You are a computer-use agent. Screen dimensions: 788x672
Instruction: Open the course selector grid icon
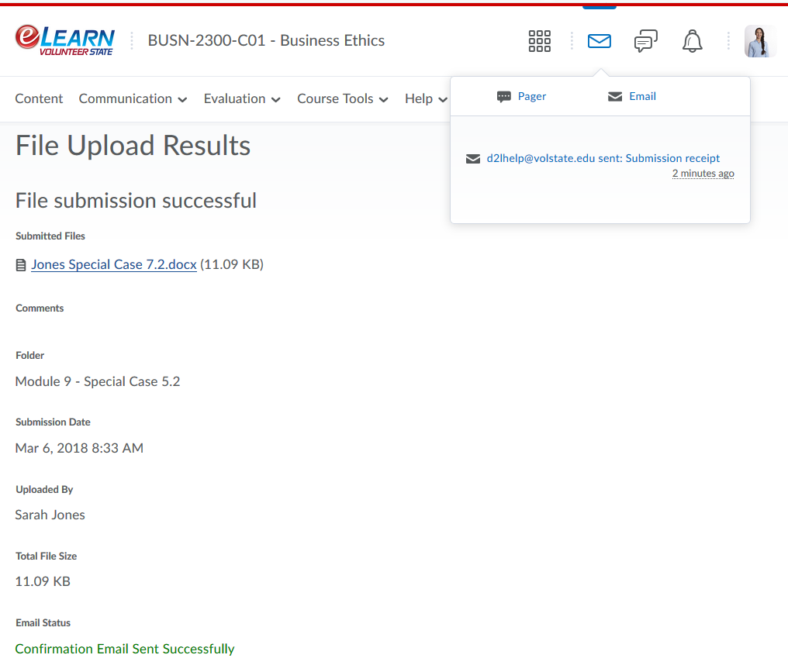click(x=539, y=41)
